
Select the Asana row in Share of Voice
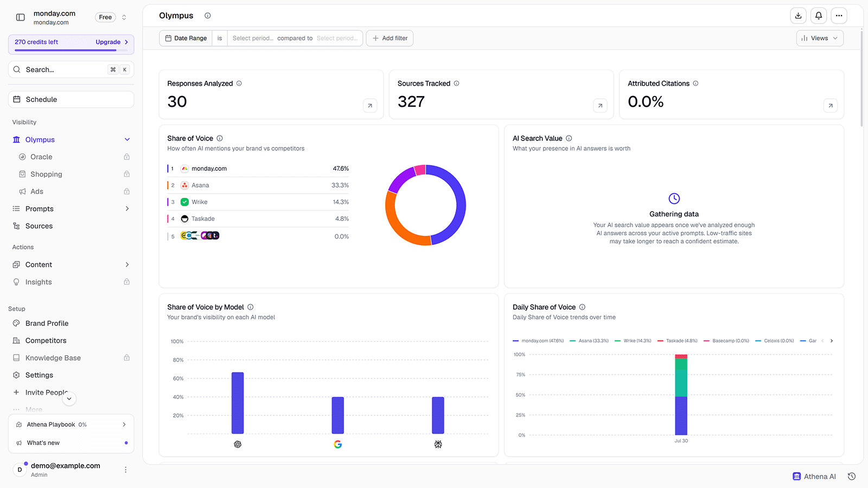tap(258, 185)
